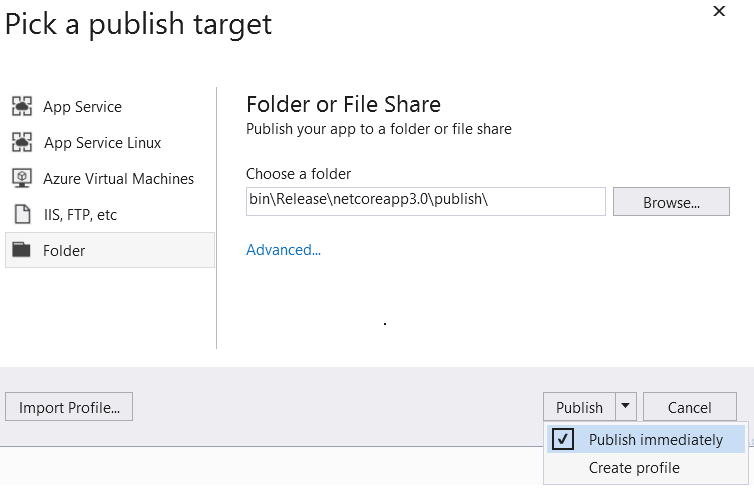Image resolution: width=754 pixels, height=496 pixels.
Task: Click the IIS, FTP document icon
Action: click(22, 214)
